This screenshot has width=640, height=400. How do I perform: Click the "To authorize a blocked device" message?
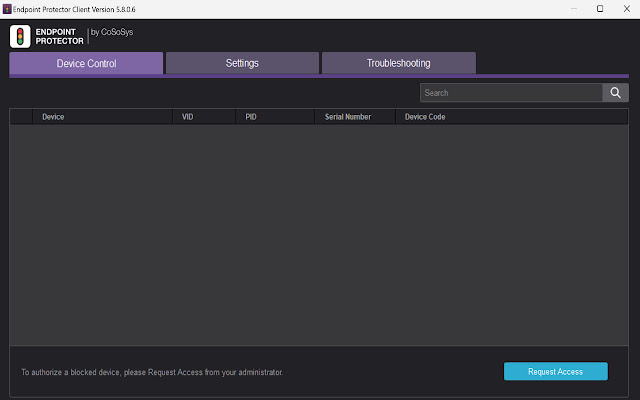click(x=152, y=372)
